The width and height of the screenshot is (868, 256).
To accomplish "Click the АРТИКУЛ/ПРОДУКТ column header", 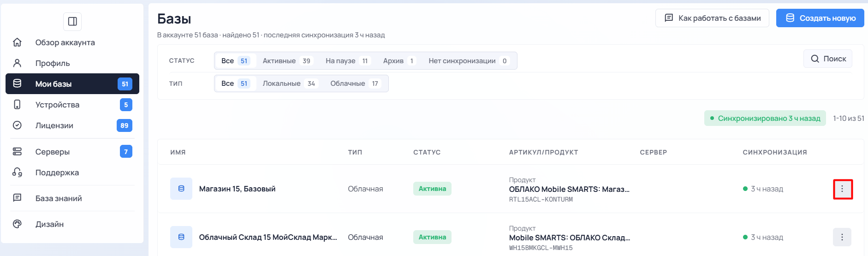I will pos(544,152).
